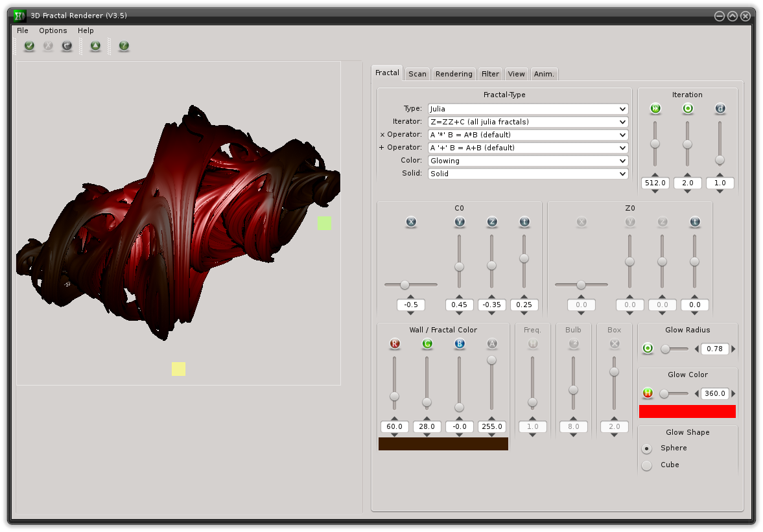Expand the Iterator dropdown
Image resolution: width=763 pixels, height=532 pixels.
pos(528,122)
